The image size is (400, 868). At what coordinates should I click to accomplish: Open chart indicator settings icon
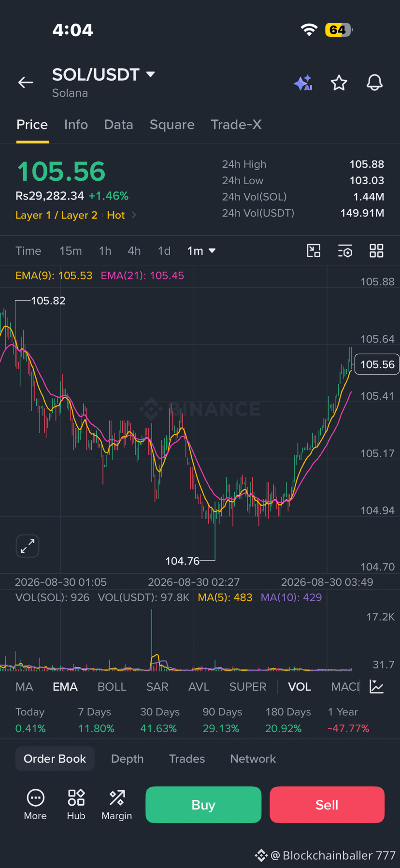point(345,251)
